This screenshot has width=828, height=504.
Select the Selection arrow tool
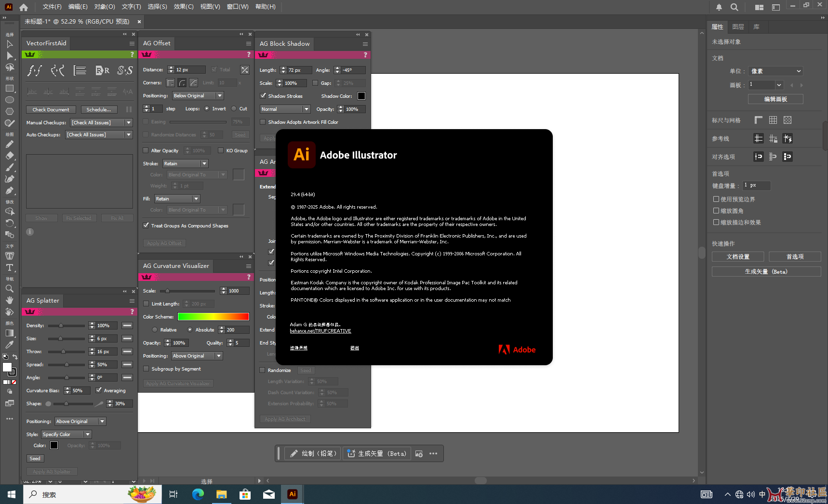(9, 44)
